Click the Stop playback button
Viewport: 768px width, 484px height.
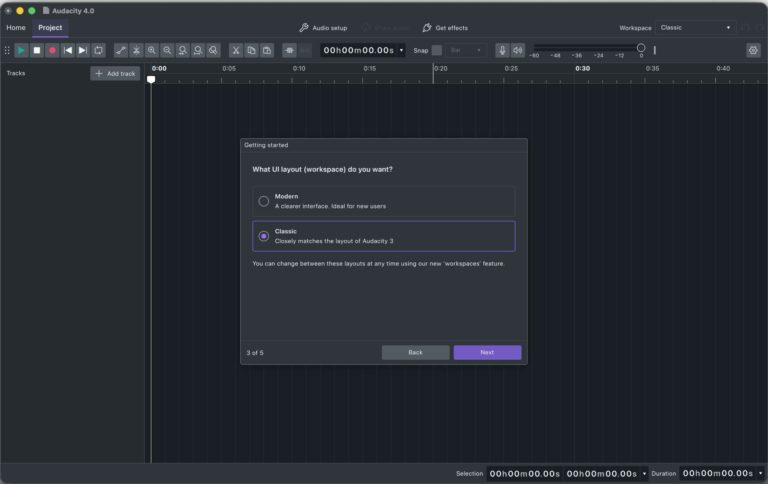[x=37, y=50]
